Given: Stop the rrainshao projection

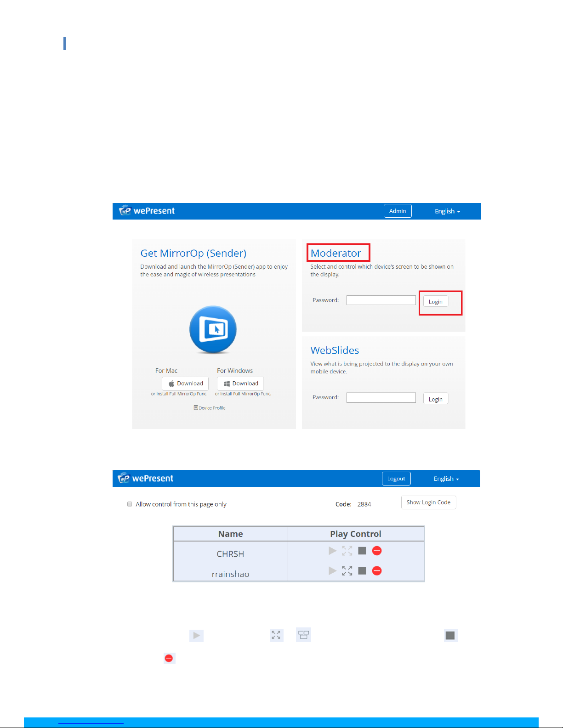Looking at the screenshot, I should [x=362, y=570].
